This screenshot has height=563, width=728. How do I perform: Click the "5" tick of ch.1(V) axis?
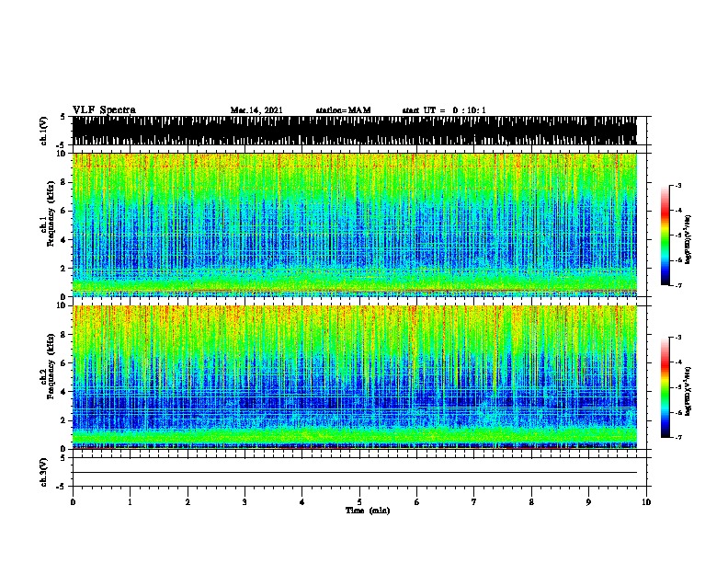(63, 117)
